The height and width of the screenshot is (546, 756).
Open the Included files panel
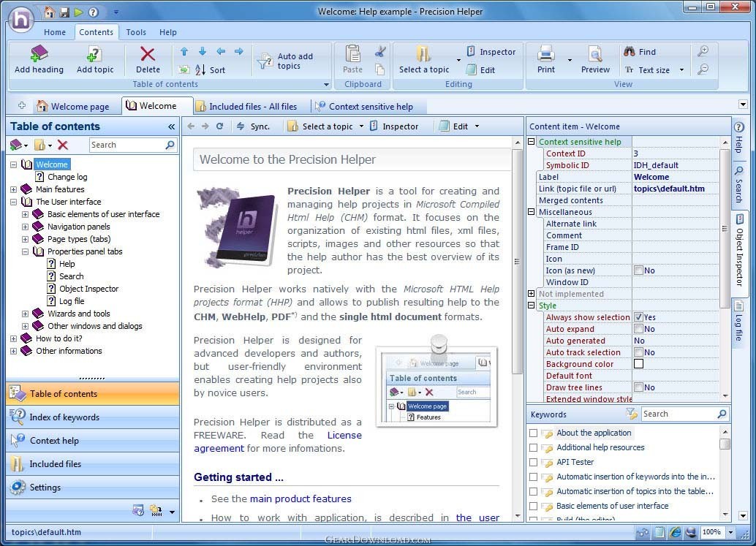(93, 463)
